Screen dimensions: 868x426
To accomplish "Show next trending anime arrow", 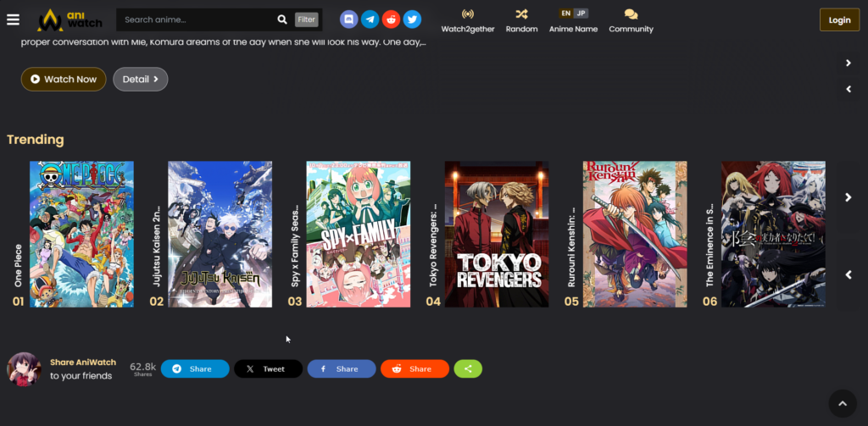I will [848, 197].
